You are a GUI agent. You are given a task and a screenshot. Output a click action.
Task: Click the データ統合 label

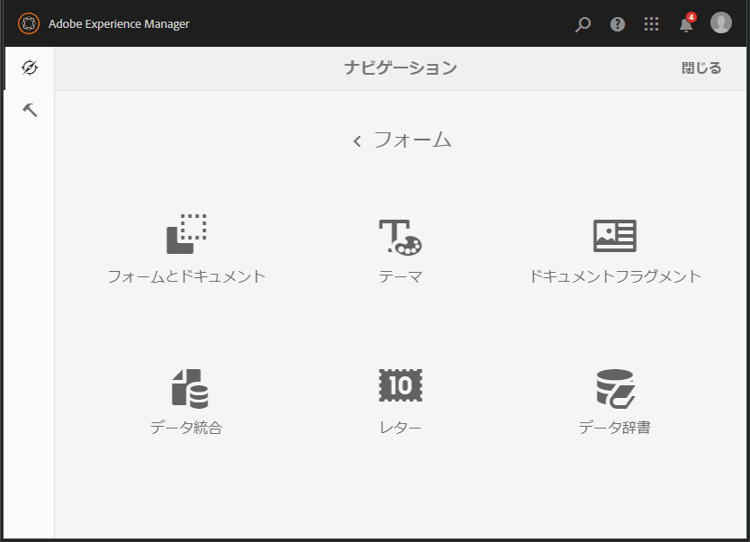[x=187, y=427]
